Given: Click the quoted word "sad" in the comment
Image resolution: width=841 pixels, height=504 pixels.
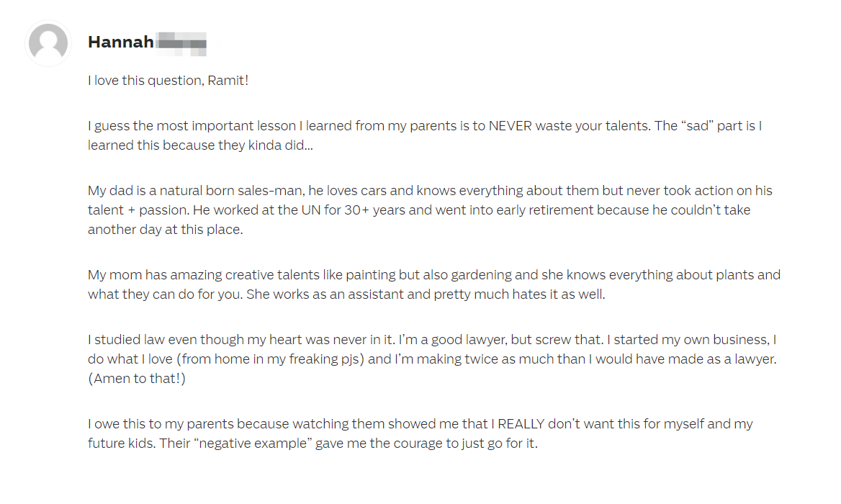Looking at the screenshot, I should point(697,126).
